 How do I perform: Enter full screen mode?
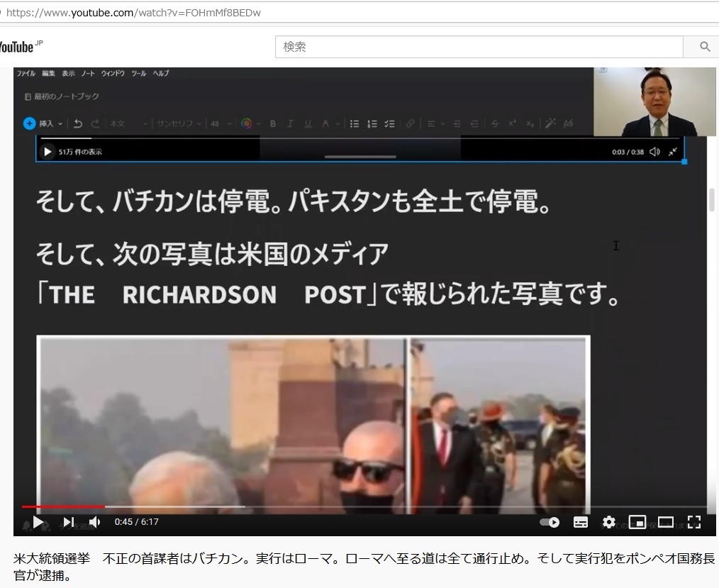coord(694,522)
